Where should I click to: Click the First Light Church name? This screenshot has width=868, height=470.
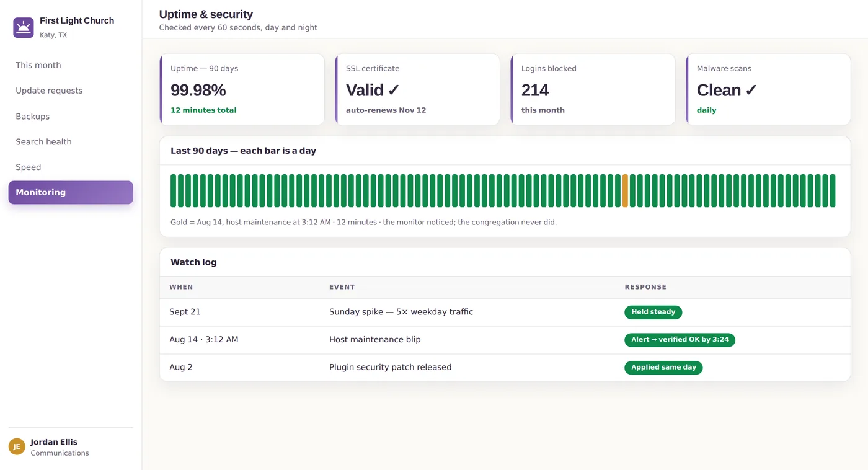[77, 20]
